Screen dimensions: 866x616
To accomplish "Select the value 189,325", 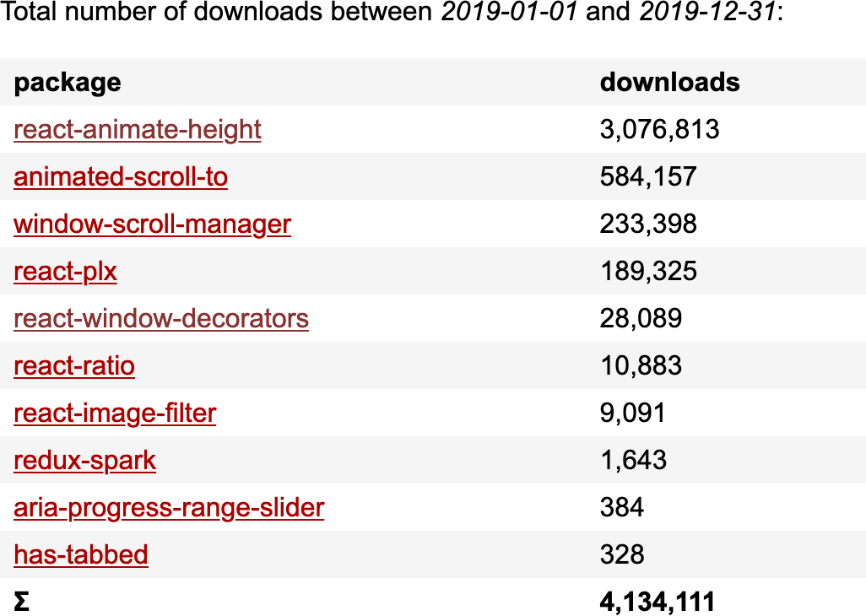I will (x=648, y=272).
